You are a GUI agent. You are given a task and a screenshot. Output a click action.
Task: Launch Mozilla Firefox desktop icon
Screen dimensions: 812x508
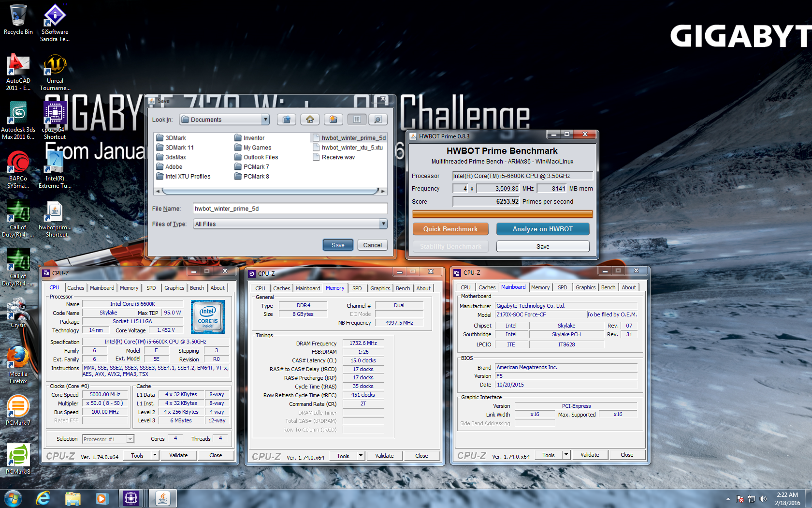tap(18, 365)
